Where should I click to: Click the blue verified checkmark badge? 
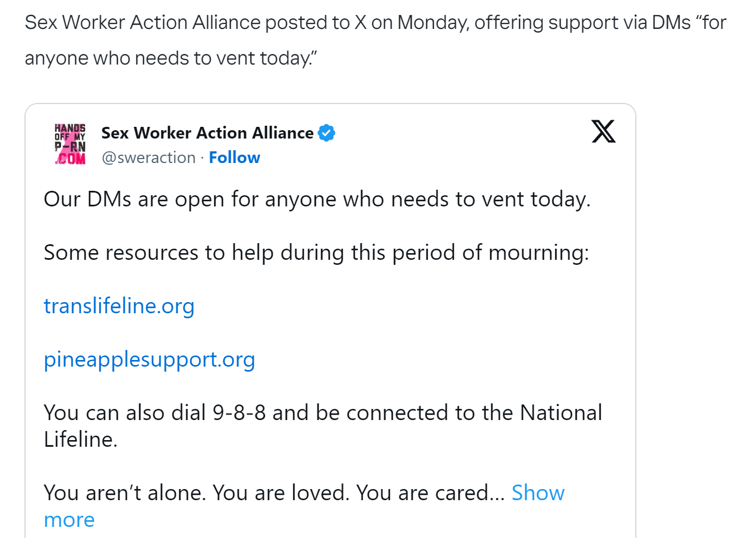click(x=327, y=133)
